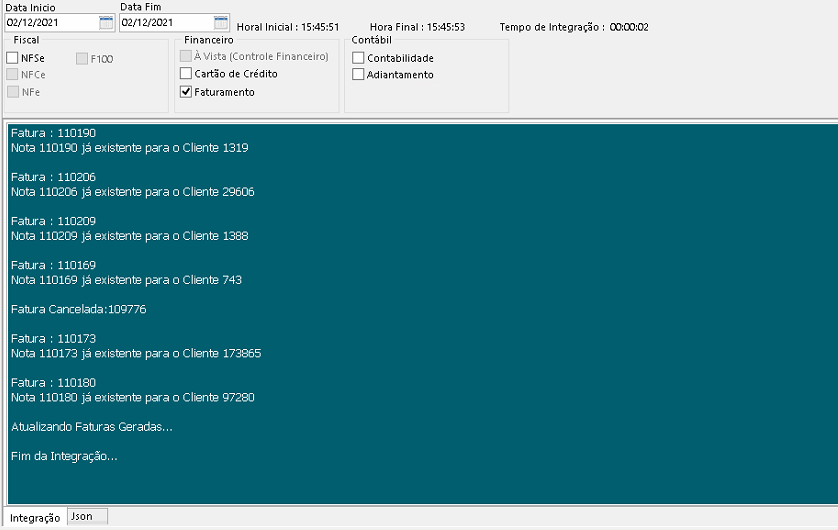Click log line 'Fatura : 110173'
Viewport: 838px width, 530px height.
tap(53, 339)
